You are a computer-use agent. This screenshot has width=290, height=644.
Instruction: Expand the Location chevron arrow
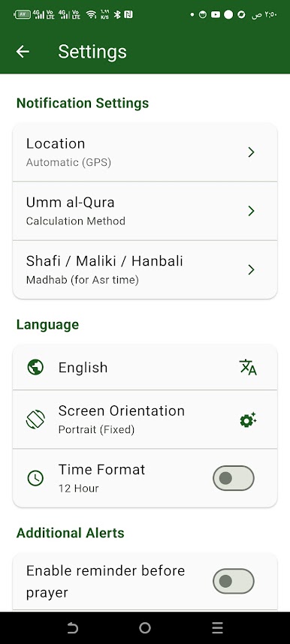tap(251, 152)
